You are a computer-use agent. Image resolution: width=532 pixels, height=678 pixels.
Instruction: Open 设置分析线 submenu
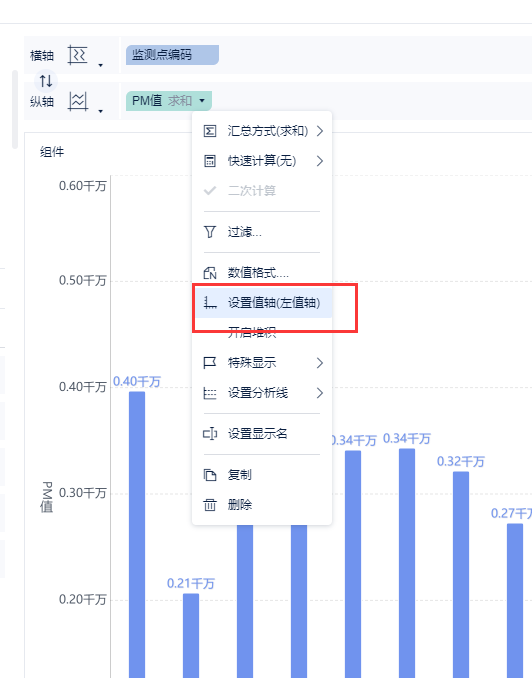262,393
